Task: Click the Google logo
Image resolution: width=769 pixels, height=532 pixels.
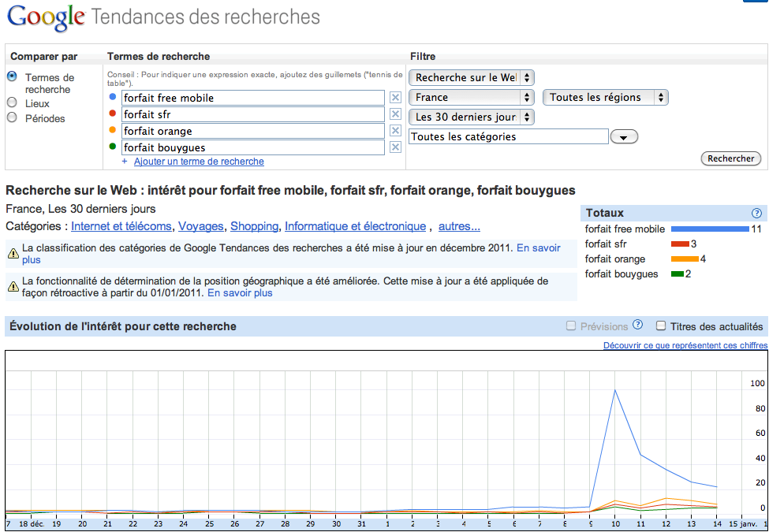Action: pyautogui.click(x=46, y=17)
